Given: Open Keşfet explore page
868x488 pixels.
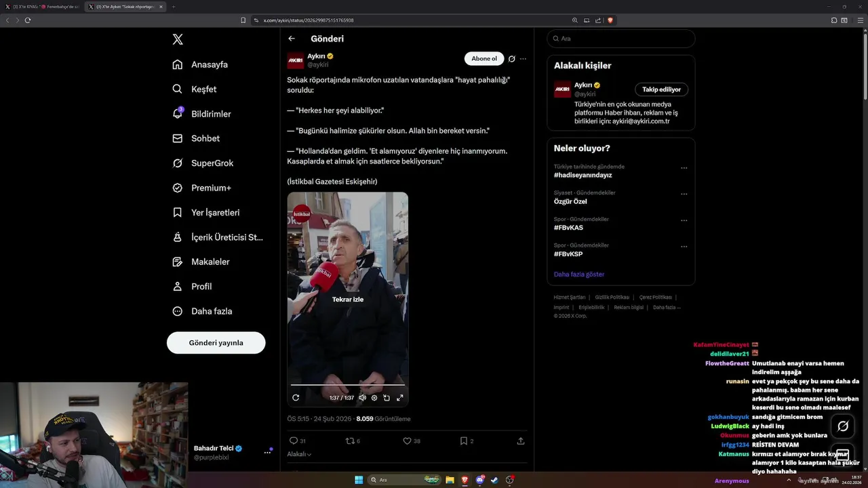Looking at the screenshot, I should click(x=195, y=89).
